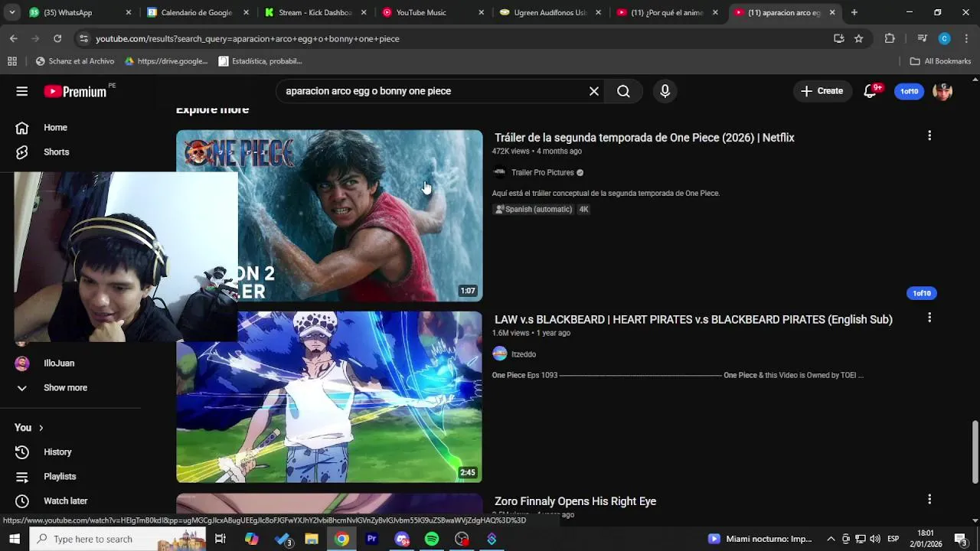This screenshot has width=980, height=551.
Task: Switch to Calendario de Google tab
Action: [x=197, y=12]
